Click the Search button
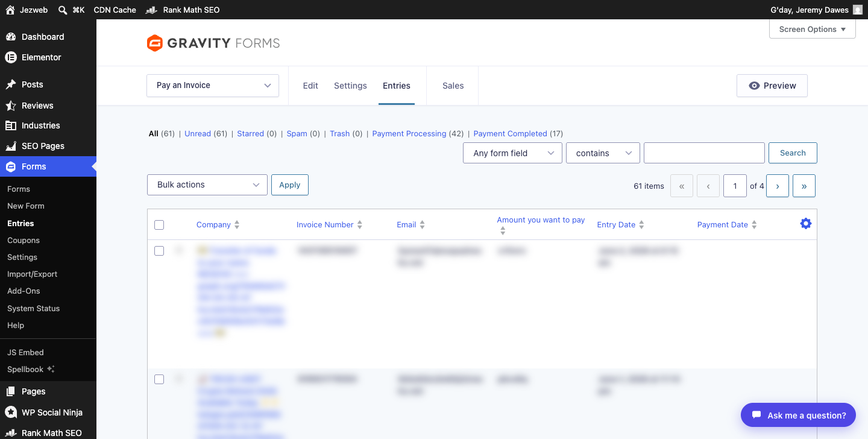The height and width of the screenshot is (439, 868). 793,153
